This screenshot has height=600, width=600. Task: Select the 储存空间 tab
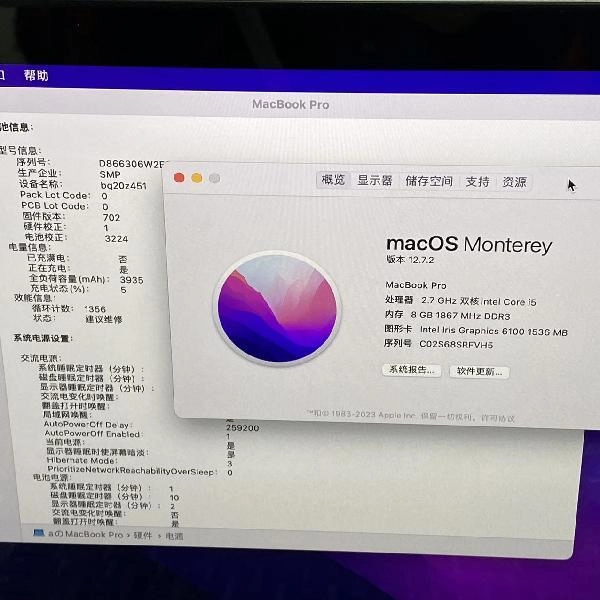click(429, 181)
